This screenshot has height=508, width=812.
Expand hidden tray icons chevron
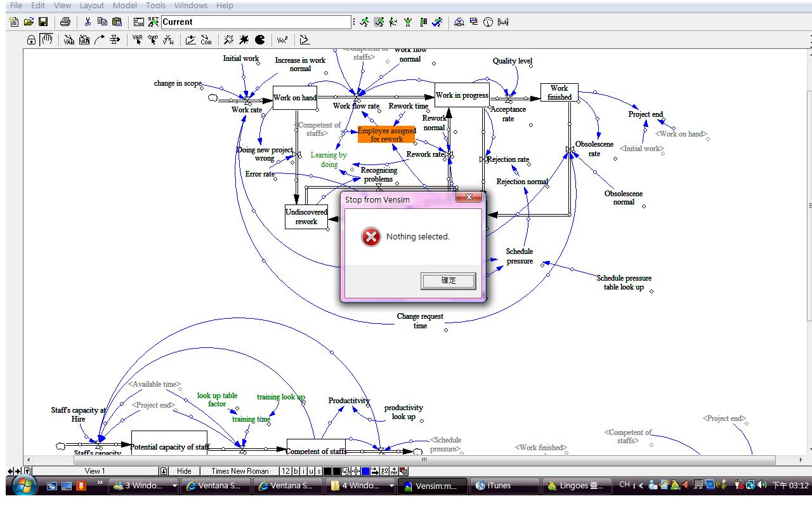[x=641, y=486]
